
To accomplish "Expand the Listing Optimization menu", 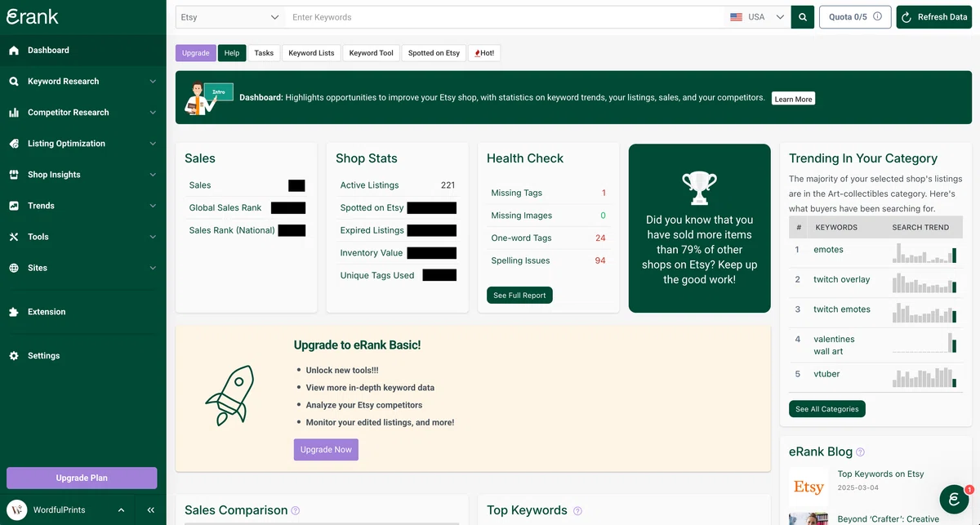I will (x=153, y=144).
